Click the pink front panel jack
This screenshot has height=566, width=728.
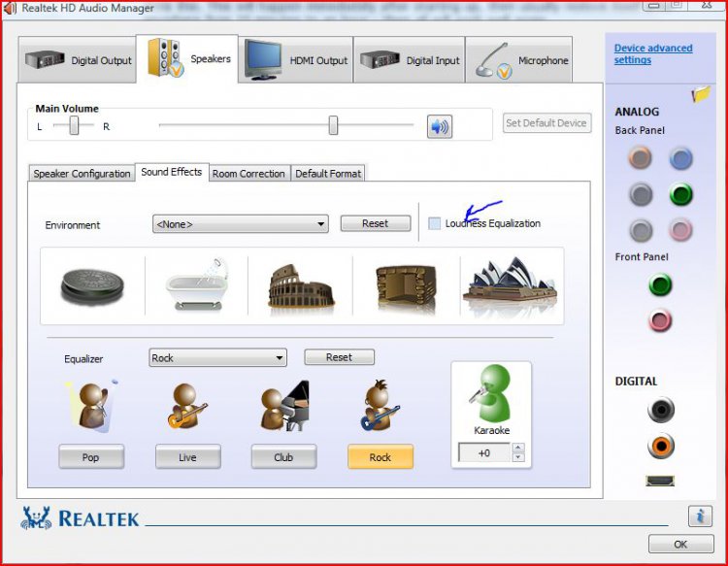pos(660,320)
